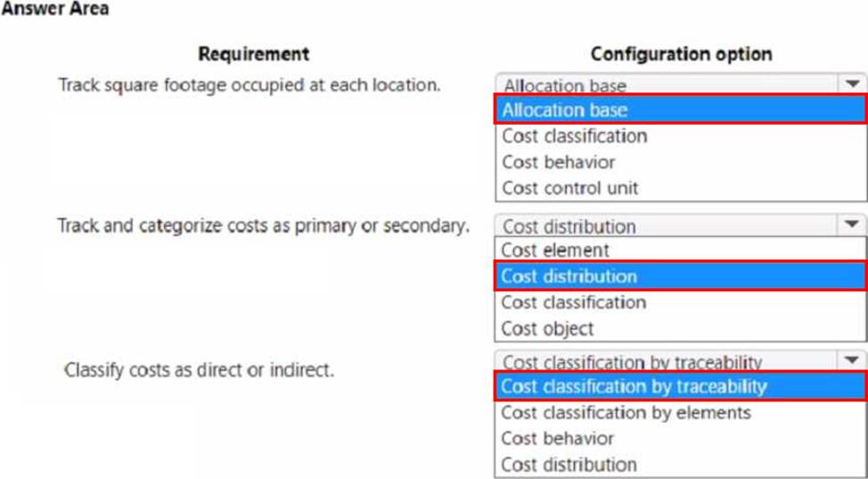Click the dropdown arrow for direct or indirect costs
The width and height of the screenshot is (868, 479).
(852, 360)
